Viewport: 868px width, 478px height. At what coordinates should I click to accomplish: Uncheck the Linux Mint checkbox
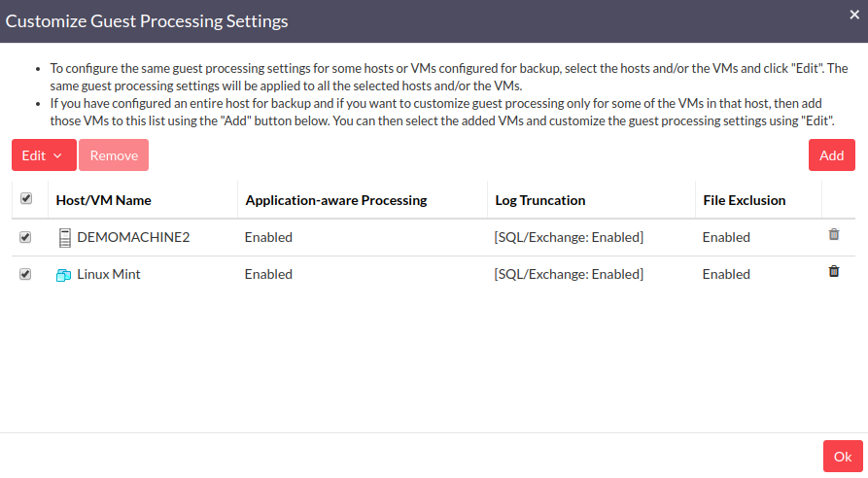tap(25, 274)
